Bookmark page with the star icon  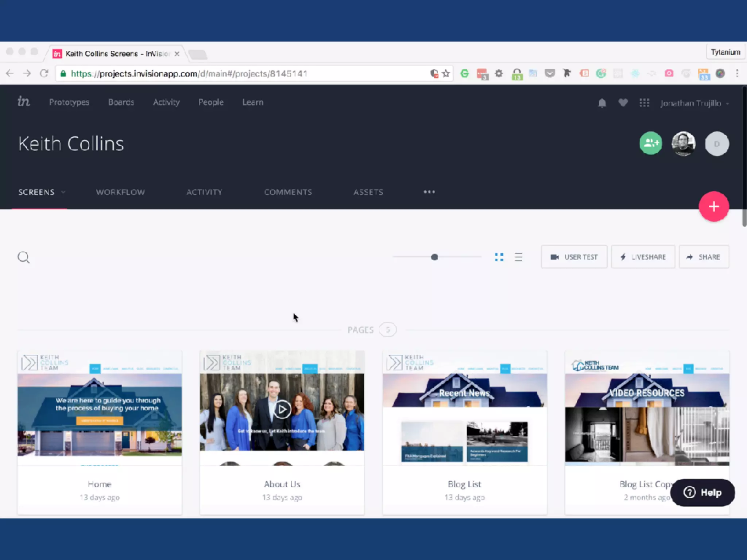coord(446,74)
